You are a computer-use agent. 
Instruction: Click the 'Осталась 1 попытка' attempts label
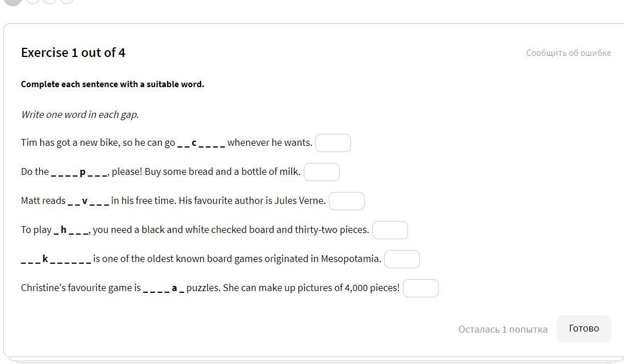(503, 329)
